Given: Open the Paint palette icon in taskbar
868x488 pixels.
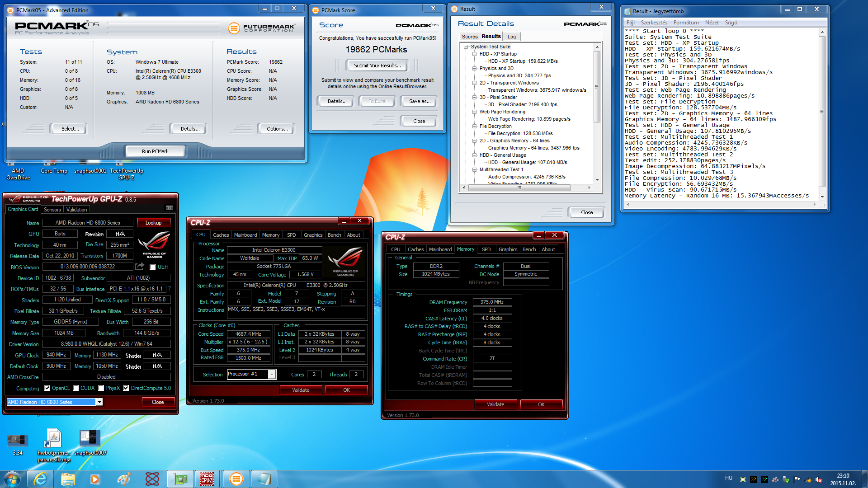Looking at the screenshot, I should tap(123, 479).
